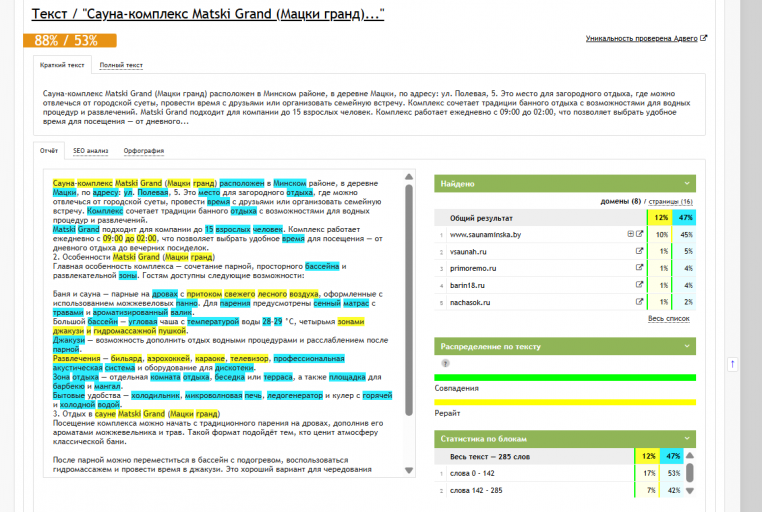Select 'www.saunaminska.by' domain row
762x512 pixels.
(x=565, y=234)
